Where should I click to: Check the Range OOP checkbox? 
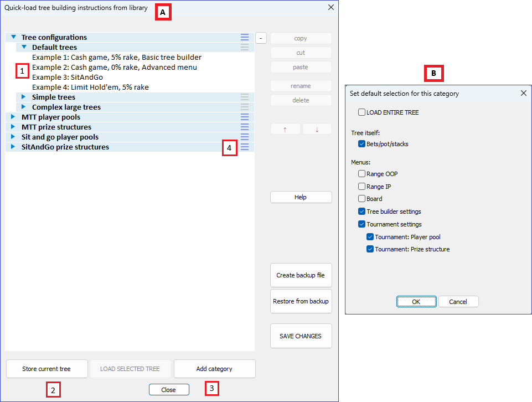click(361, 173)
